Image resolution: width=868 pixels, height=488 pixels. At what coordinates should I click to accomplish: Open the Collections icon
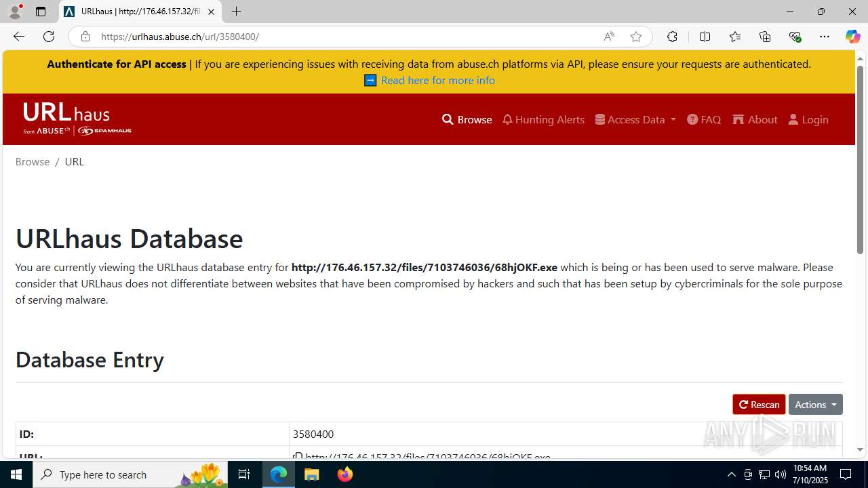(765, 37)
